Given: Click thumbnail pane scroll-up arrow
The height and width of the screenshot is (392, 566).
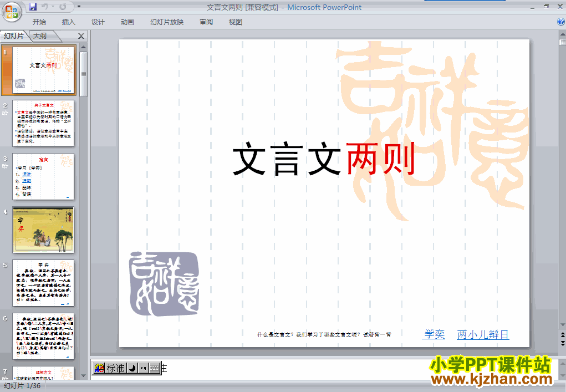Looking at the screenshot, I should pyautogui.click(x=84, y=47).
